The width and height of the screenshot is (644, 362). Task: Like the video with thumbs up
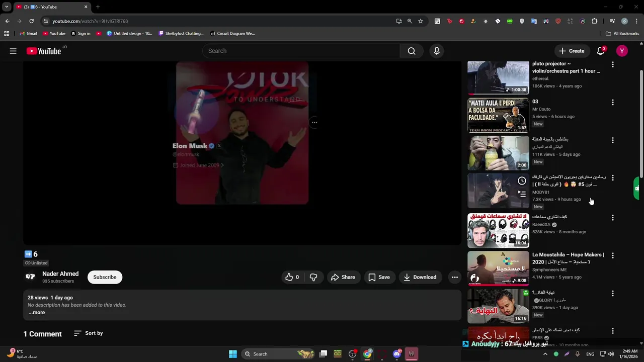(292, 277)
